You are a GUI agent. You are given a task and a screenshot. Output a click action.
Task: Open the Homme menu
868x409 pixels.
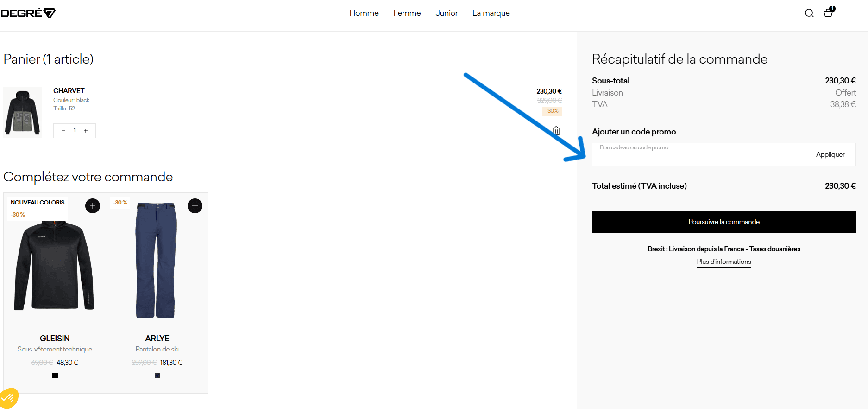click(364, 13)
